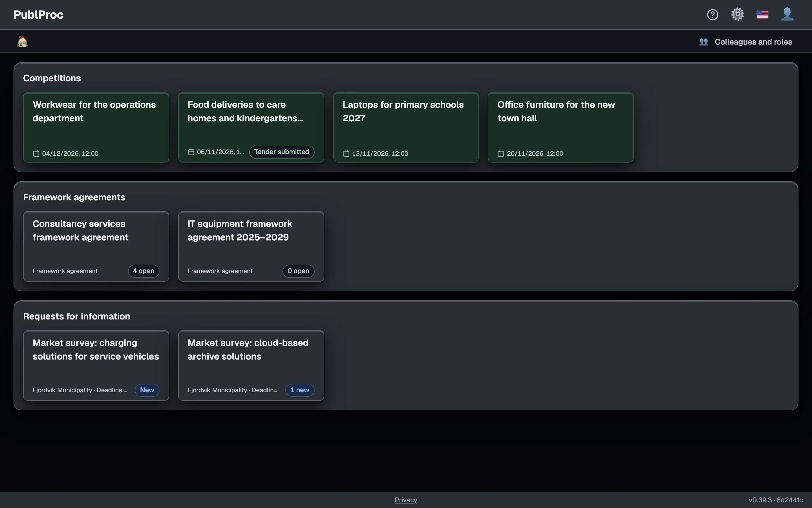The width and height of the screenshot is (812, 508).
Task: Click Framework agreement label on Consultancy card
Action: pyautogui.click(x=65, y=271)
